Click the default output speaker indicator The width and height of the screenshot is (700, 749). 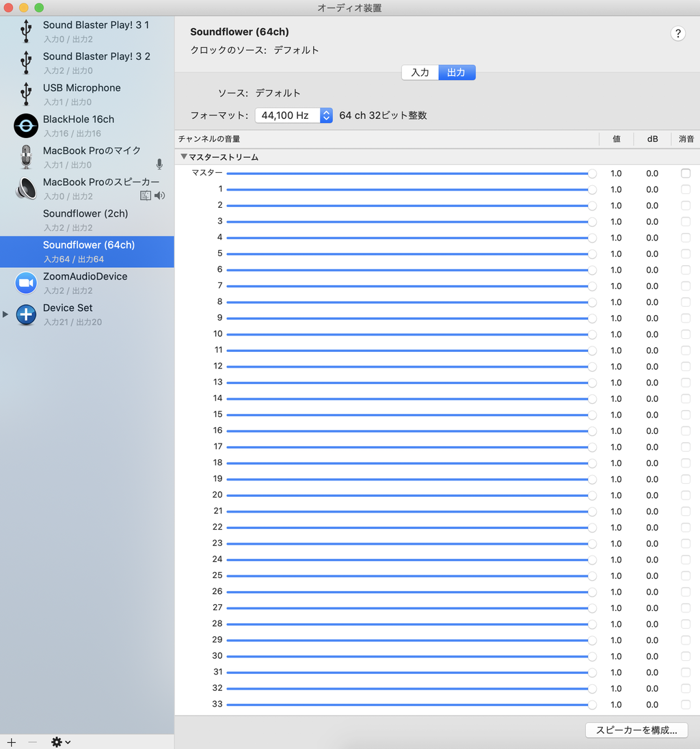pos(159,195)
